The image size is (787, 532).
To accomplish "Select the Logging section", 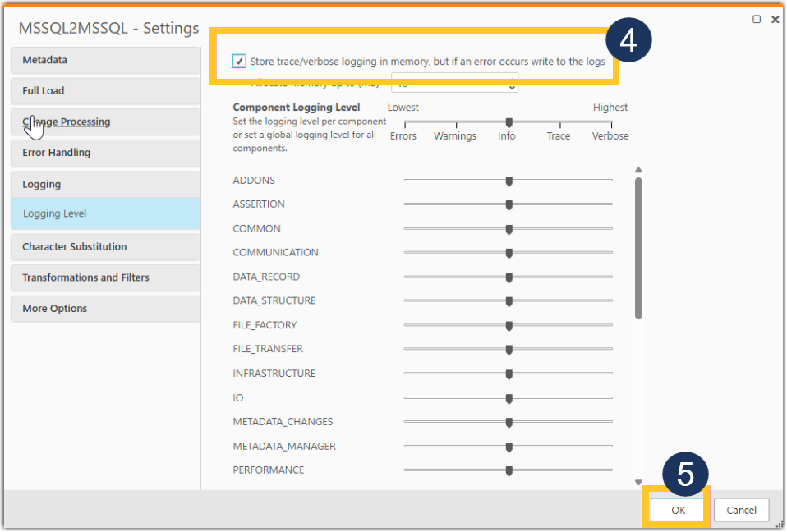I will tap(104, 184).
